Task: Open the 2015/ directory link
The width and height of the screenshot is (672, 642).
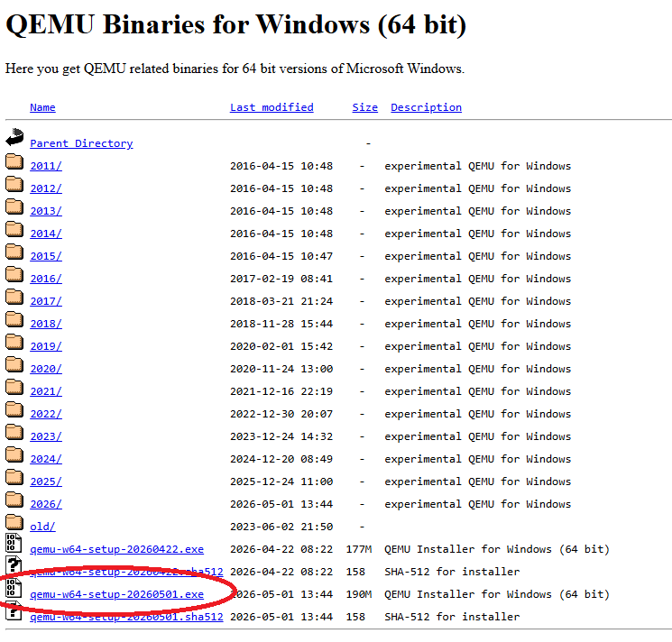Action: coord(46,256)
